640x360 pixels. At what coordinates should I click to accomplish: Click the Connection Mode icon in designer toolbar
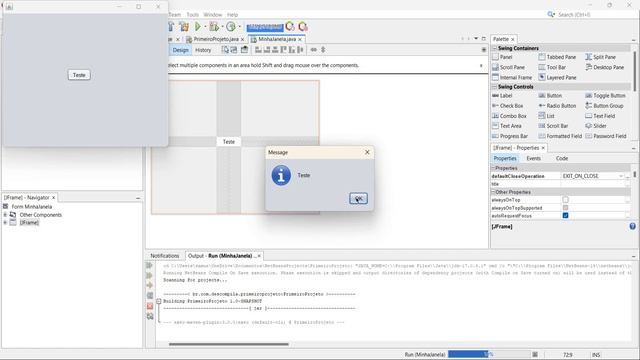point(233,50)
